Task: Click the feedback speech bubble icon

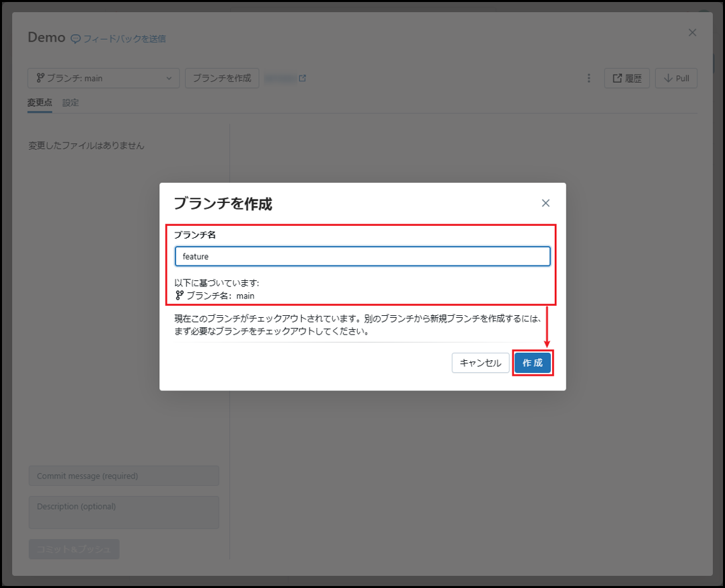Action: pyautogui.click(x=75, y=39)
